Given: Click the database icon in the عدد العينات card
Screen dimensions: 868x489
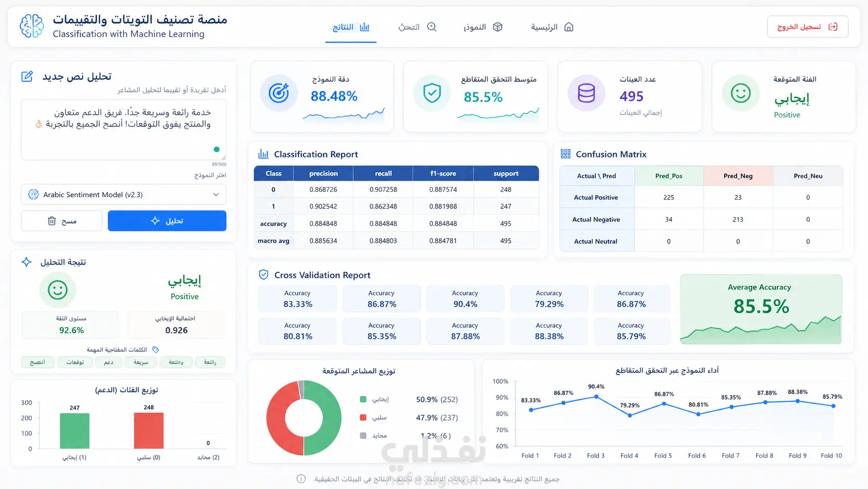Looking at the screenshot, I should [x=586, y=94].
